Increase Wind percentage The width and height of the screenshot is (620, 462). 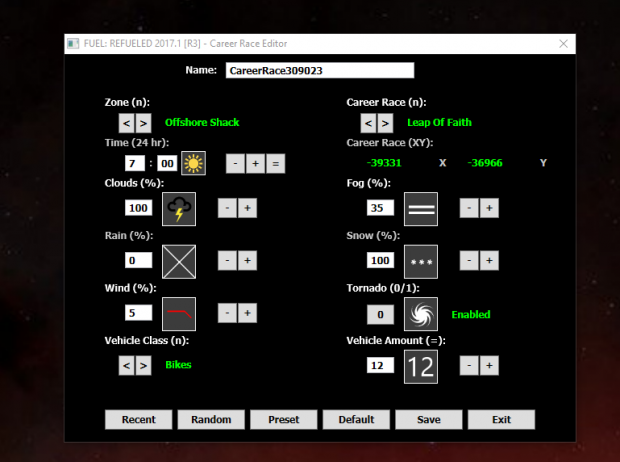[x=248, y=313]
